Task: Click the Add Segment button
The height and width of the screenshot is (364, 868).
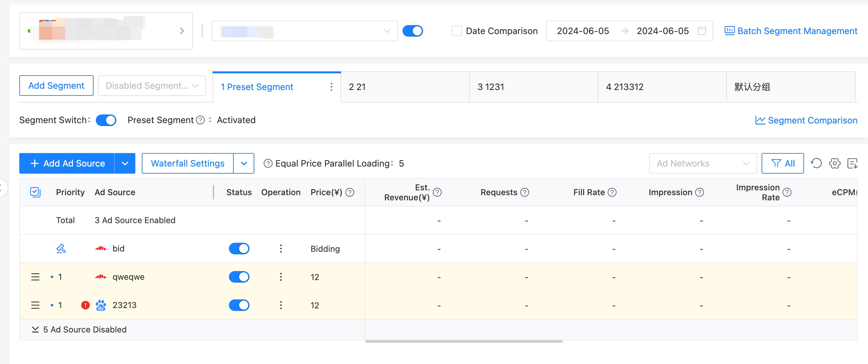Action: coord(56,86)
